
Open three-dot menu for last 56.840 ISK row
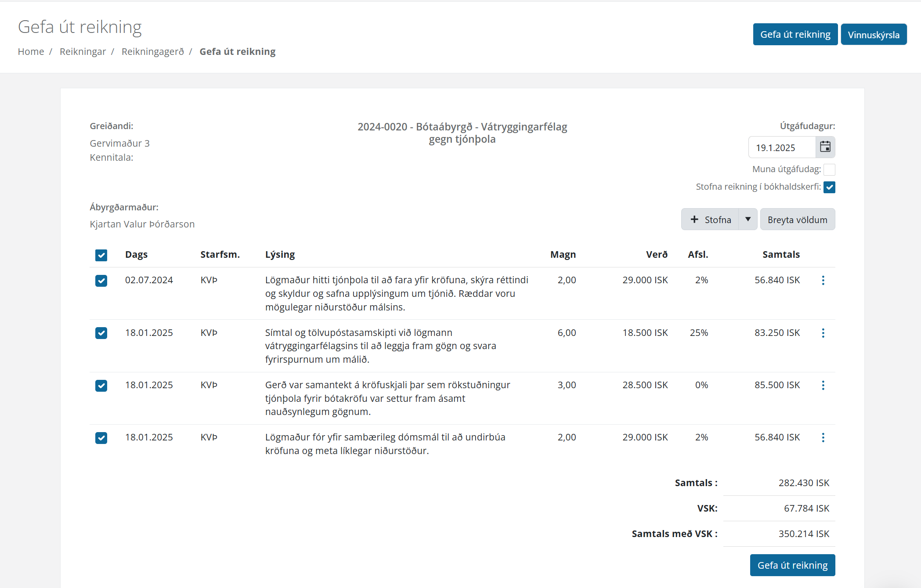pos(823,437)
